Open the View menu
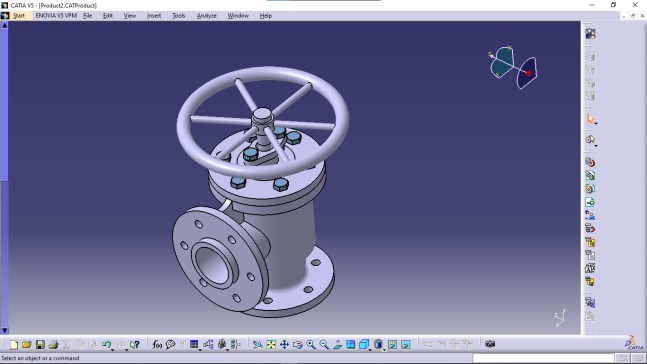This screenshot has width=647, height=364. [x=130, y=16]
